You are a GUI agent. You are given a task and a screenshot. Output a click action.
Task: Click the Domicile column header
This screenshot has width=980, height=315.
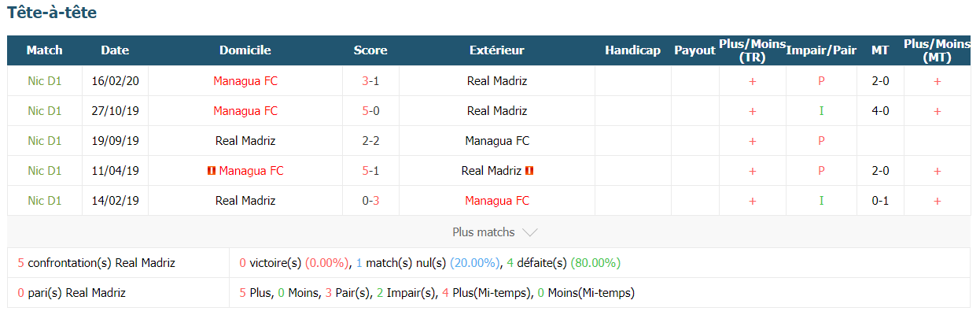click(245, 50)
